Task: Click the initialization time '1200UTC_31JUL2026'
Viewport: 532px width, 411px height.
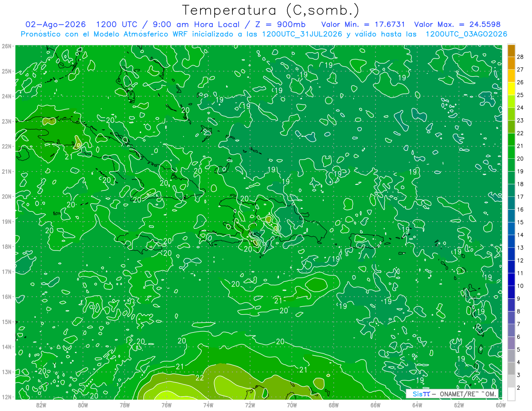Action: tap(302, 34)
